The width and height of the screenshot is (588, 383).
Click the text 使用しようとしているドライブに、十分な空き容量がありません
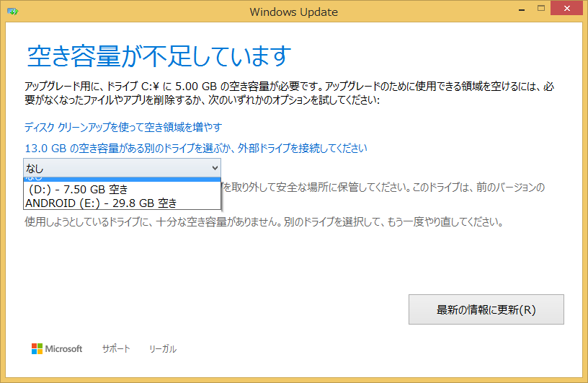click(x=153, y=222)
